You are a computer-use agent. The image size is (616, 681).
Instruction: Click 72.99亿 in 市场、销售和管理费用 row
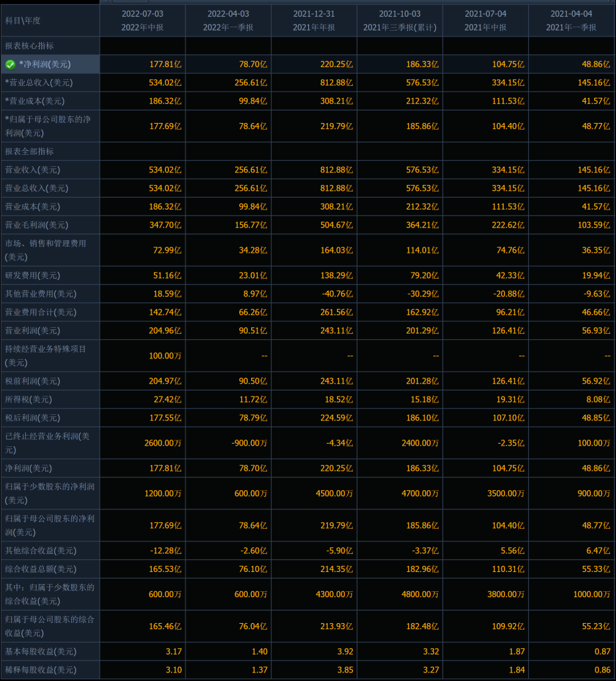(167, 250)
